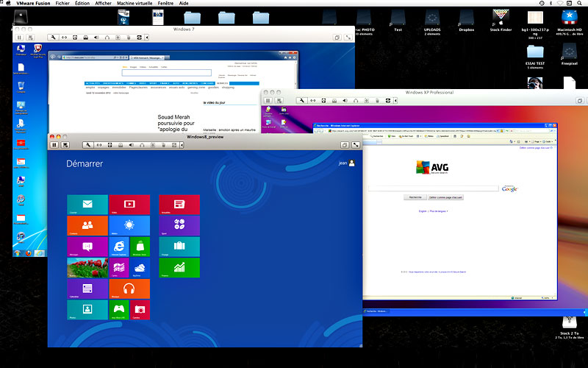Click the English language link on AVG page
This screenshot has height=368, width=588.
click(x=423, y=211)
